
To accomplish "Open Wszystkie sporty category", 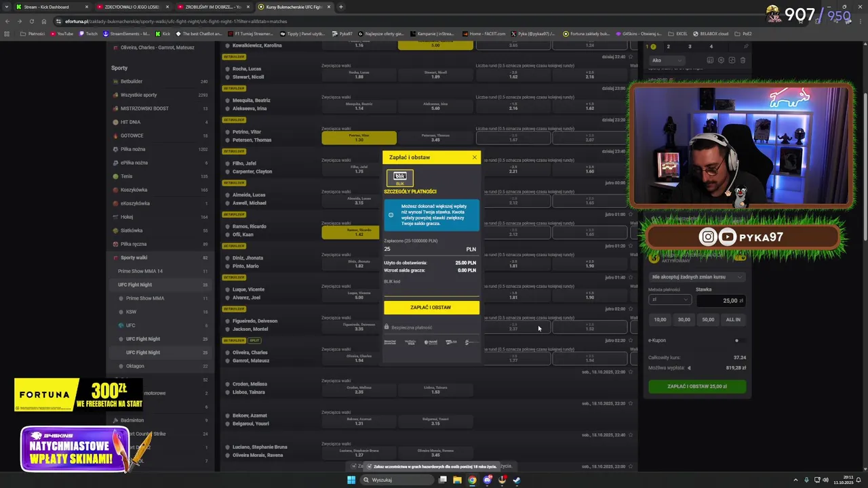I will tap(160, 95).
